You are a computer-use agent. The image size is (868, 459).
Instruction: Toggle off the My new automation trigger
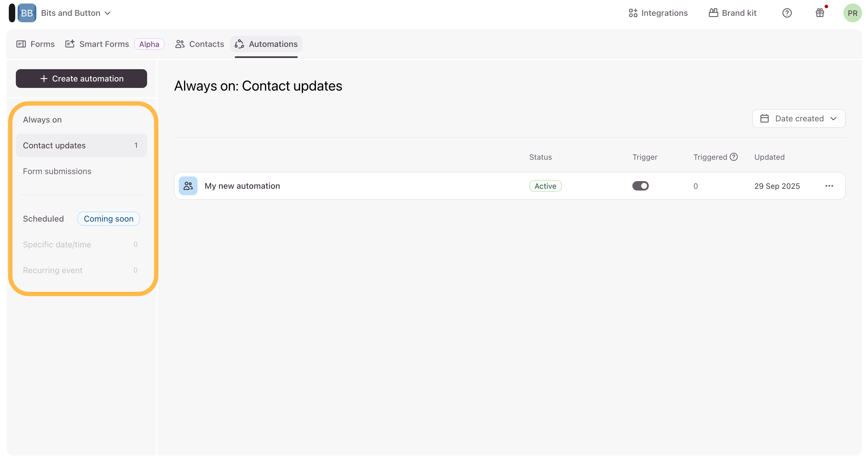[640, 186]
